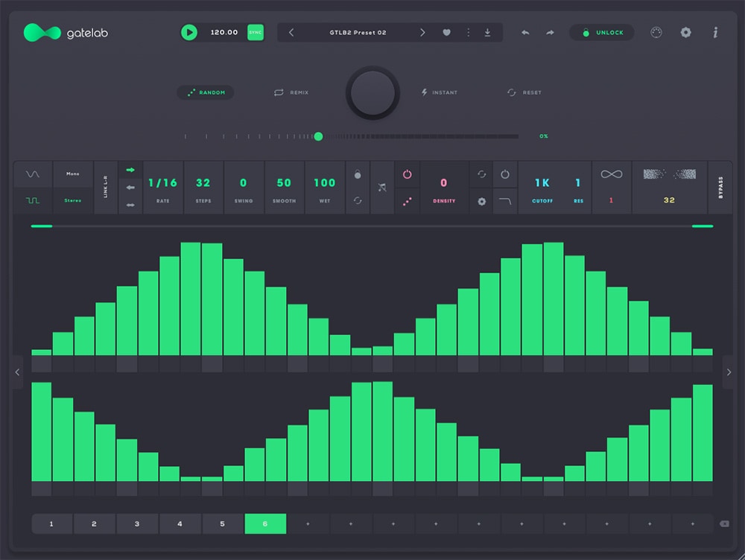Click the green play button
Screen dimensions: 745x560
coord(189,33)
